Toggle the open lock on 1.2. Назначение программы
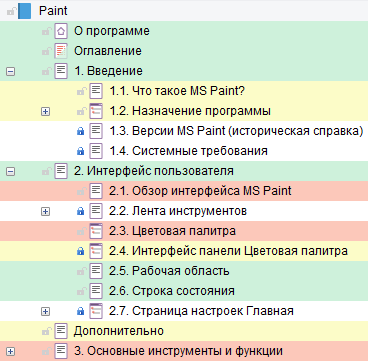The image size is (368, 361). (x=81, y=112)
